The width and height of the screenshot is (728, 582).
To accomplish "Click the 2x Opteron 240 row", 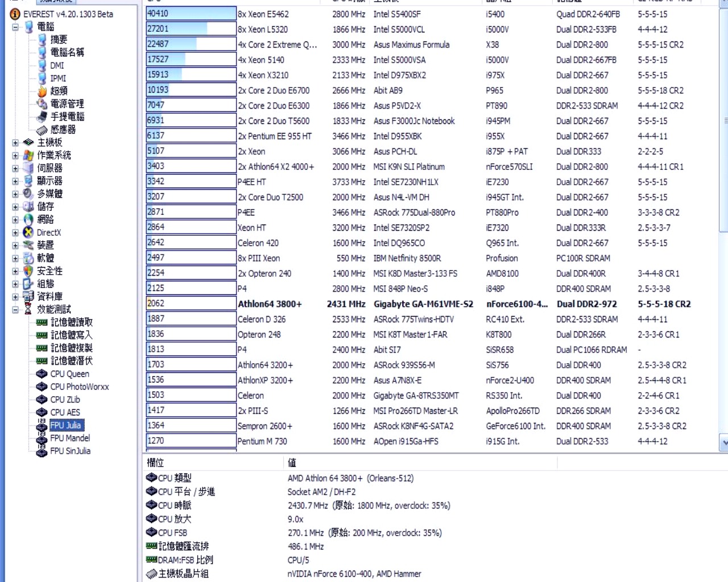I will tap(431, 273).
